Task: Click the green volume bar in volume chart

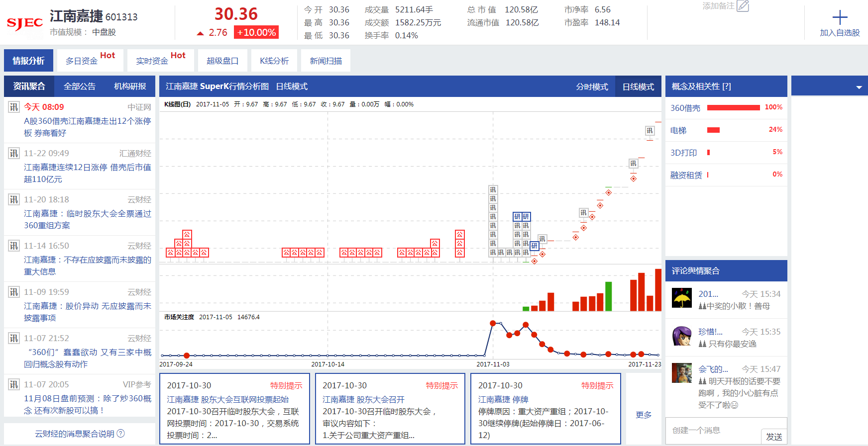Action: pyautogui.click(x=608, y=296)
